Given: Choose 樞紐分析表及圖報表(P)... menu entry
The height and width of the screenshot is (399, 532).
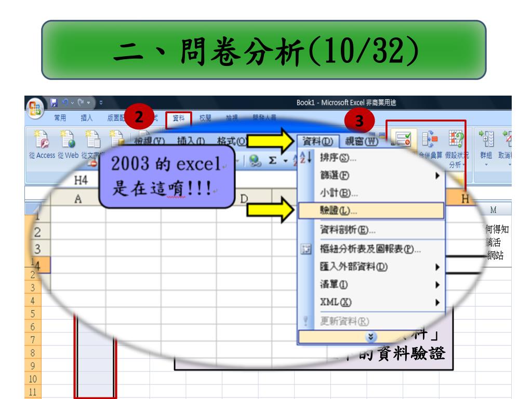Looking at the screenshot, I should (x=371, y=249).
